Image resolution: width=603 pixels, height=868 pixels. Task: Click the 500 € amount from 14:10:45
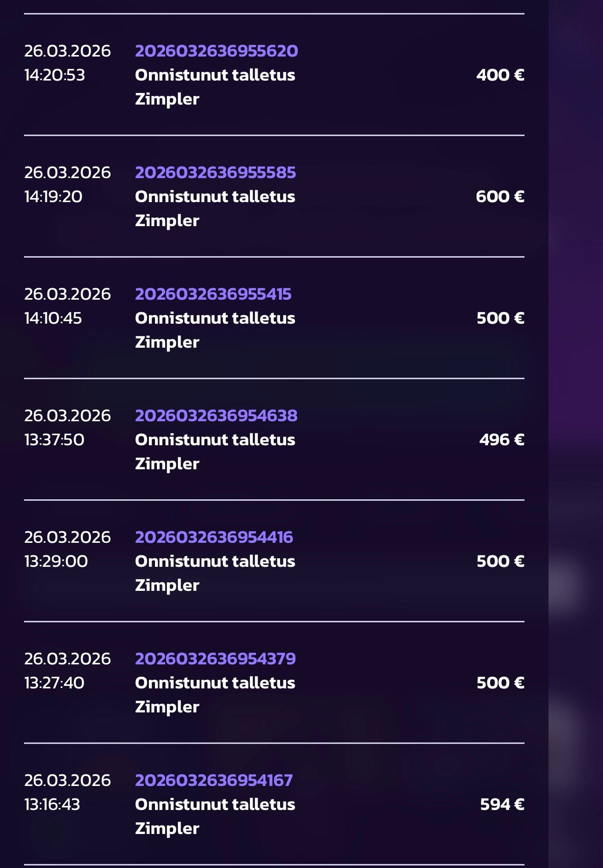[500, 318]
